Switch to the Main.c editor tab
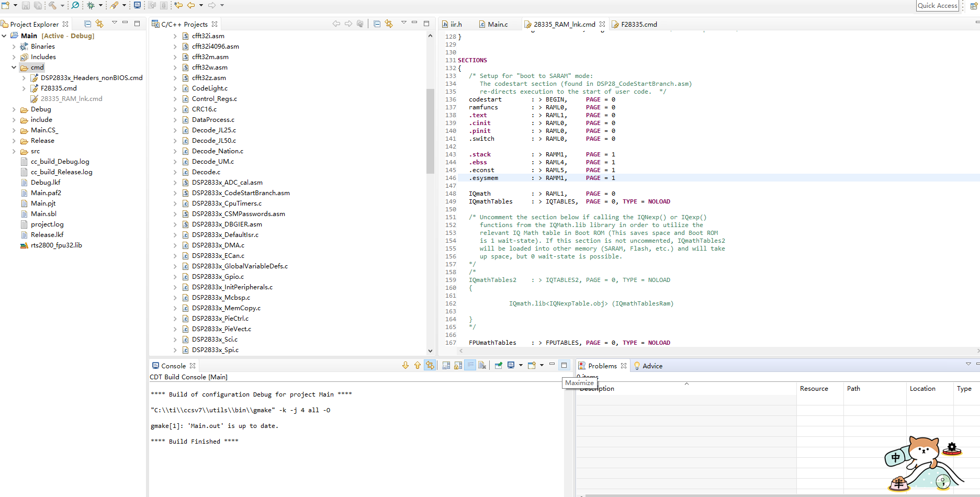 tap(498, 24)
